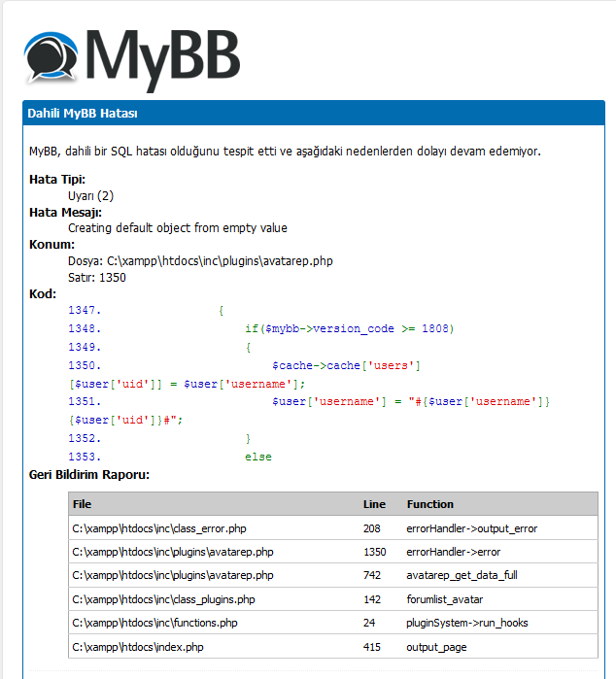616x679 pixels.
Task: Click the MyBB logo
Action: (x=132, y=61)
